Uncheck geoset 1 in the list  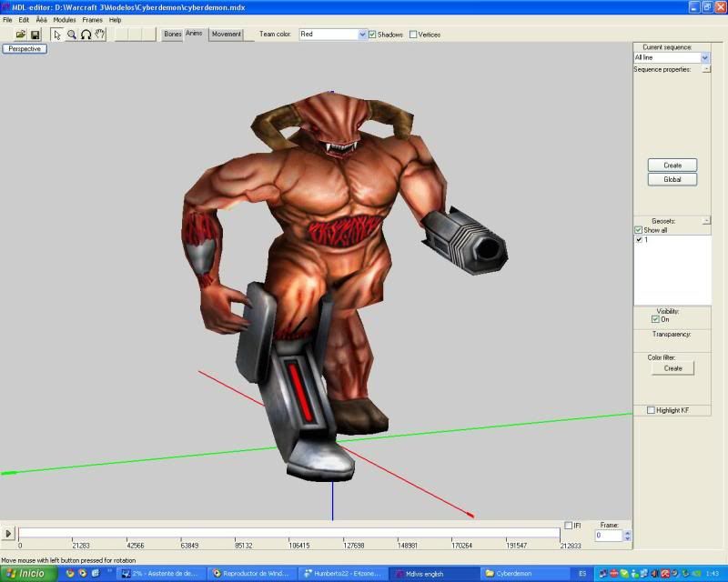[640, 240]
